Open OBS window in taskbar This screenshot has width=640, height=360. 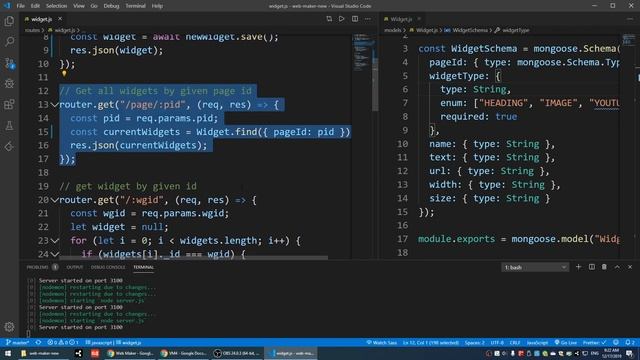pos(238,353)
